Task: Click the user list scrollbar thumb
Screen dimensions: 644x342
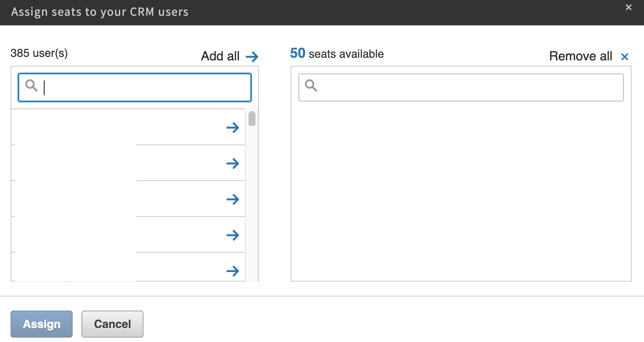Action: click(252, 119)
